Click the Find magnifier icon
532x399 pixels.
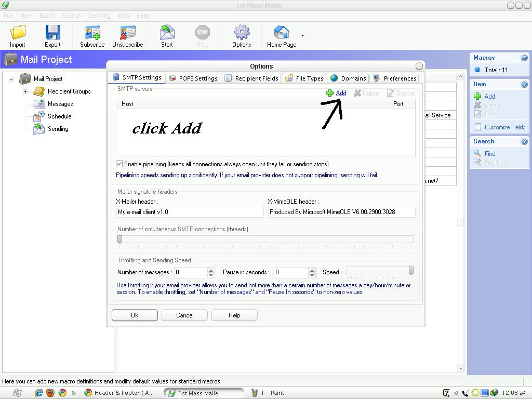(x=477, y=154)
